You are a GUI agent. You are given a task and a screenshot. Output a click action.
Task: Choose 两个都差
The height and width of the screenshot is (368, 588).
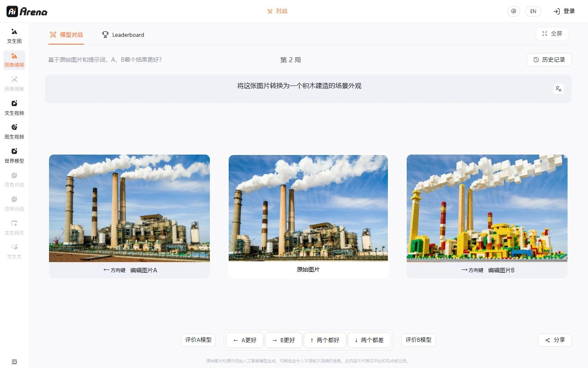pyautogui.click(x=369, y=340)
